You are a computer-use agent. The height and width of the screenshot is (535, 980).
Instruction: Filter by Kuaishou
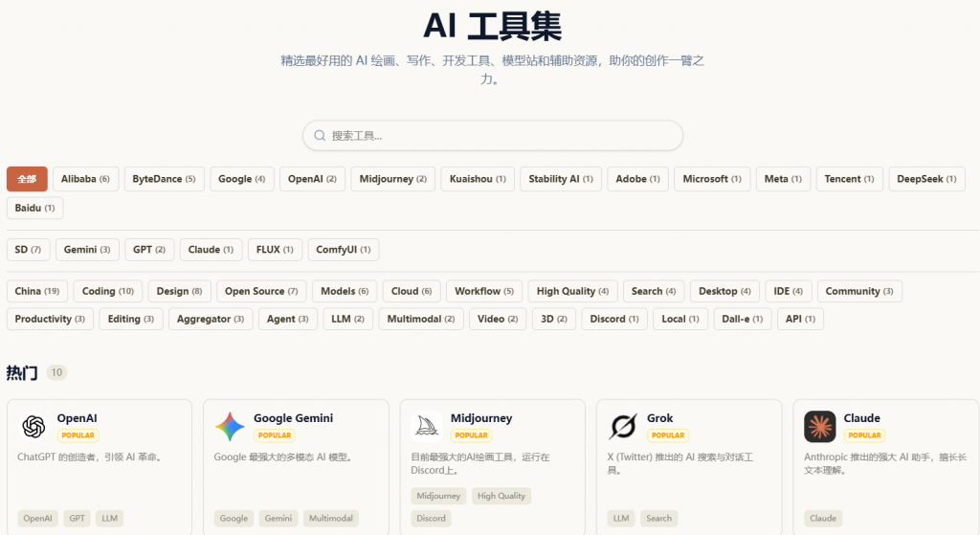pyautogui.click(x=479, y=179)
